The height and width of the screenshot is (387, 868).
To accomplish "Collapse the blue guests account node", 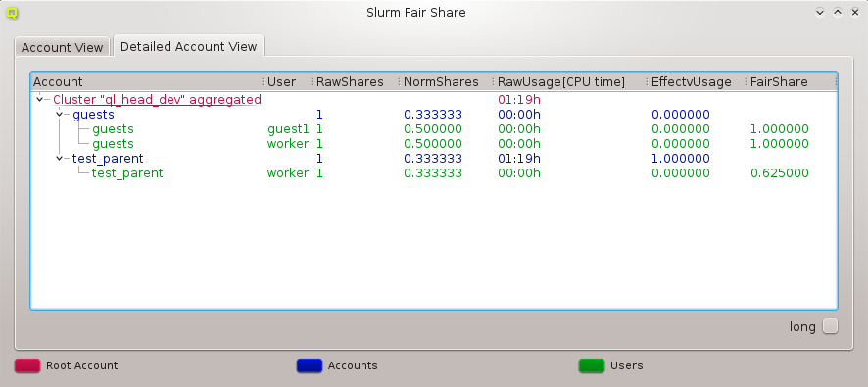I will click(59, 115).
